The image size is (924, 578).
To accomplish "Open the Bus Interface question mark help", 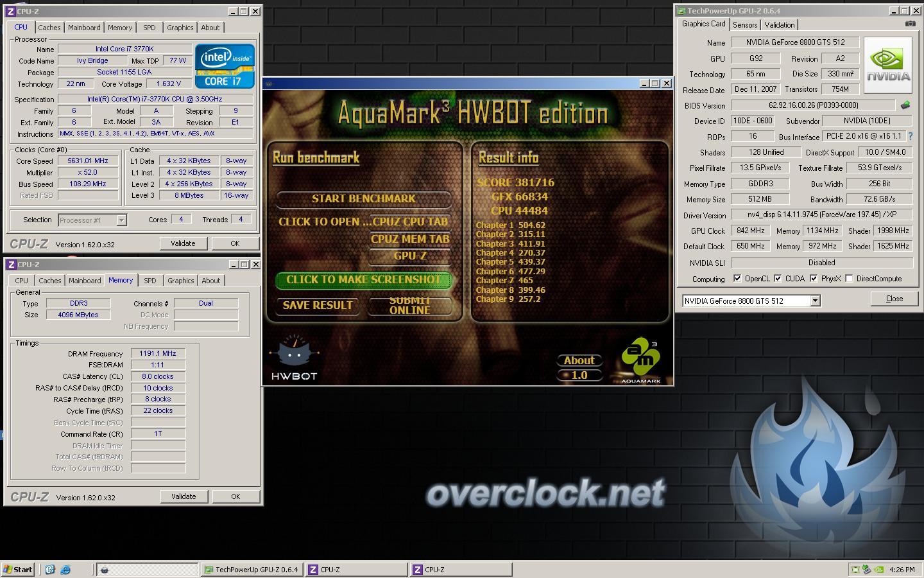I will click(910, 136).
